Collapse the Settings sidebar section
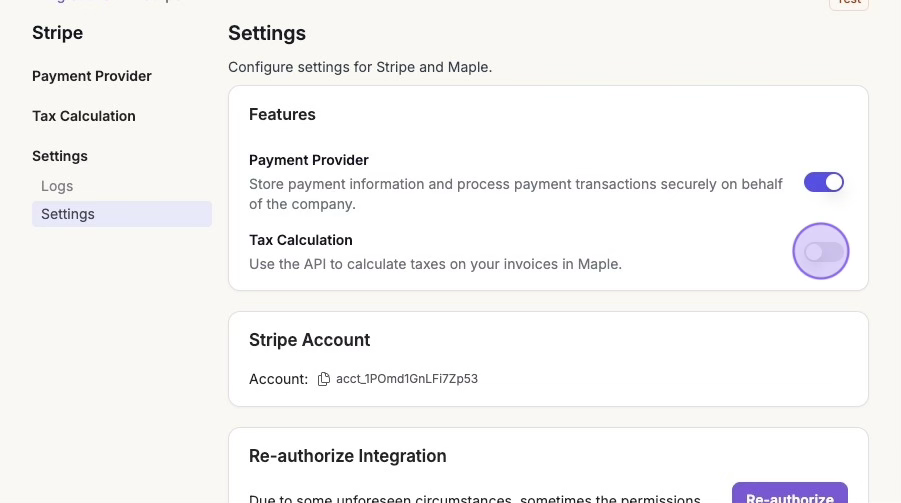This screenshot has height=503, width=901. (60, 156)
